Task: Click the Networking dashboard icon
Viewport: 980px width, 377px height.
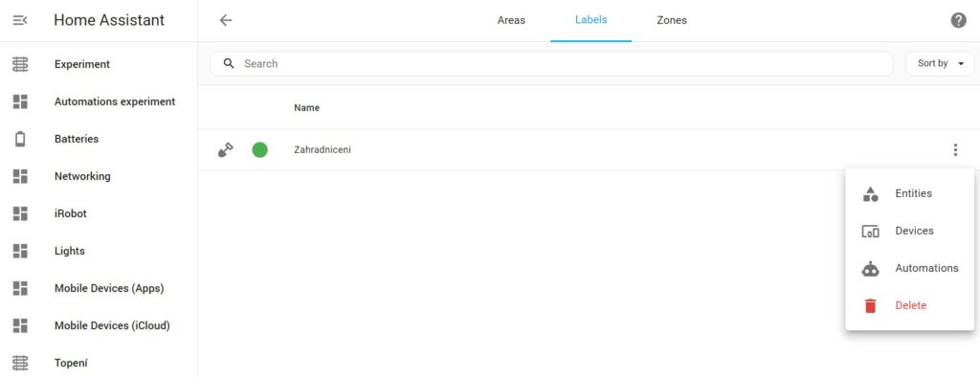Action: (x=20, y=176)
